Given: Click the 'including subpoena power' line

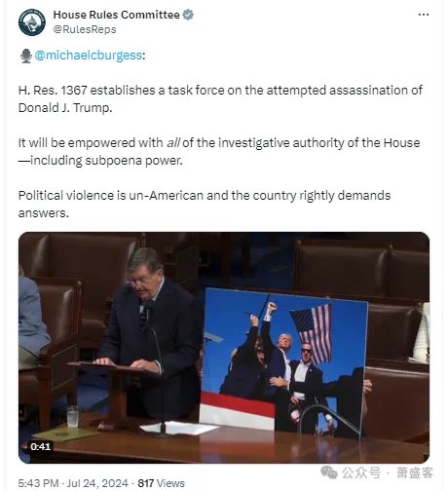Looking at the screenshot, I should tap(100, 161).
